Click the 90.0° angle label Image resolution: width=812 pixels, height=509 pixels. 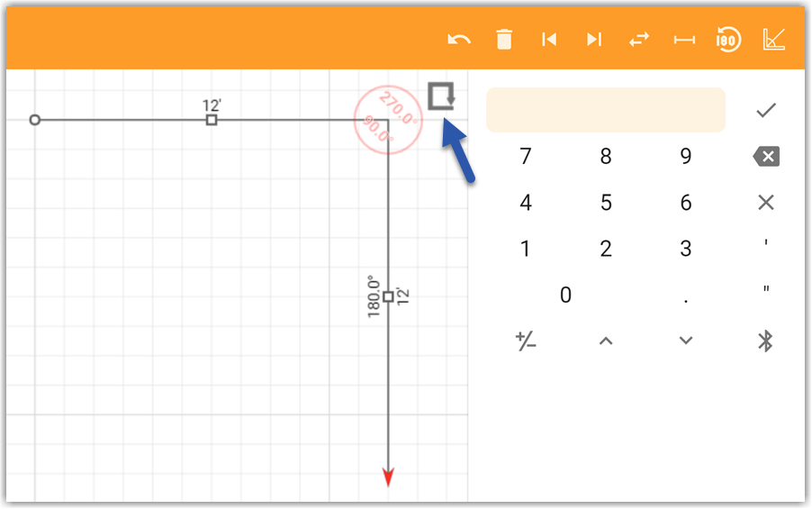tap(377, 129)
